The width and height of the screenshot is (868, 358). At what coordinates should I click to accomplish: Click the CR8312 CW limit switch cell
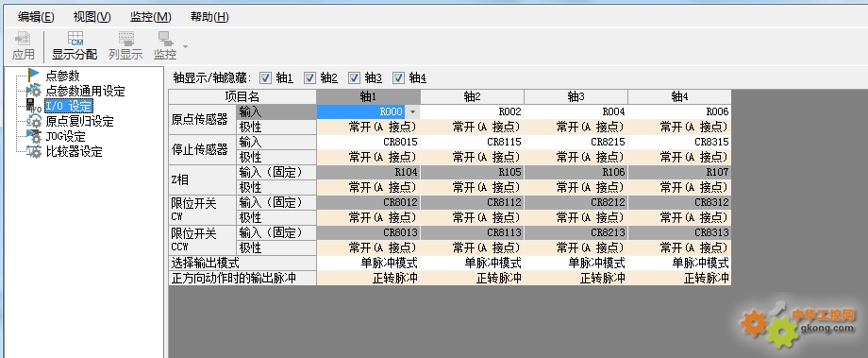click(x=679, y=202)
